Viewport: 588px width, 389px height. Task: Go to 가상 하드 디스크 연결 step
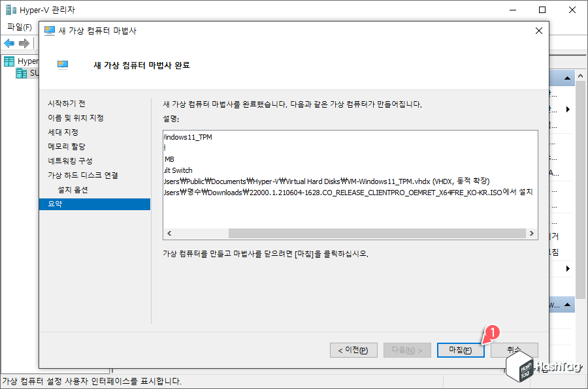click(x=83, y=175)
